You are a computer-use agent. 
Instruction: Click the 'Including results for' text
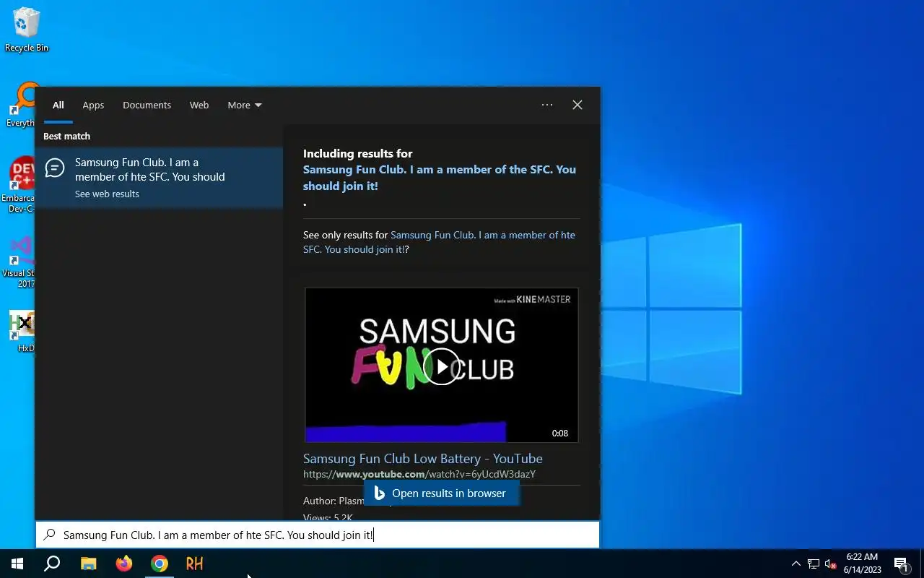(358, 153)
